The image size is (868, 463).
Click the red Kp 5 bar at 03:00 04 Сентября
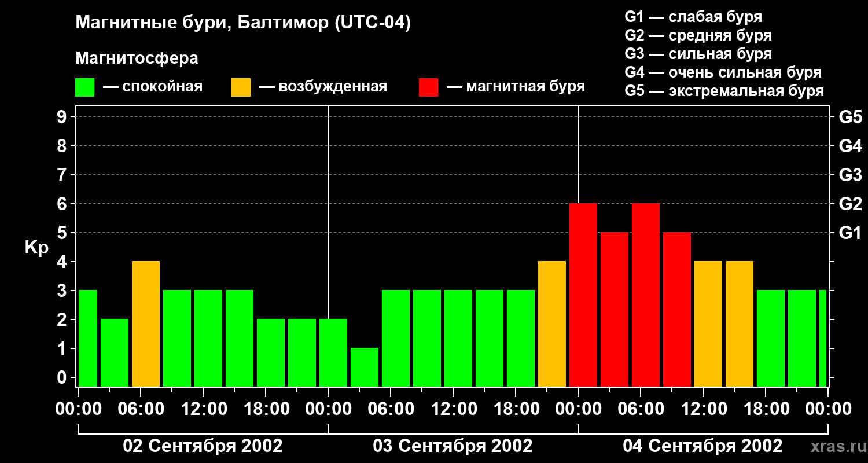[615, 310]
